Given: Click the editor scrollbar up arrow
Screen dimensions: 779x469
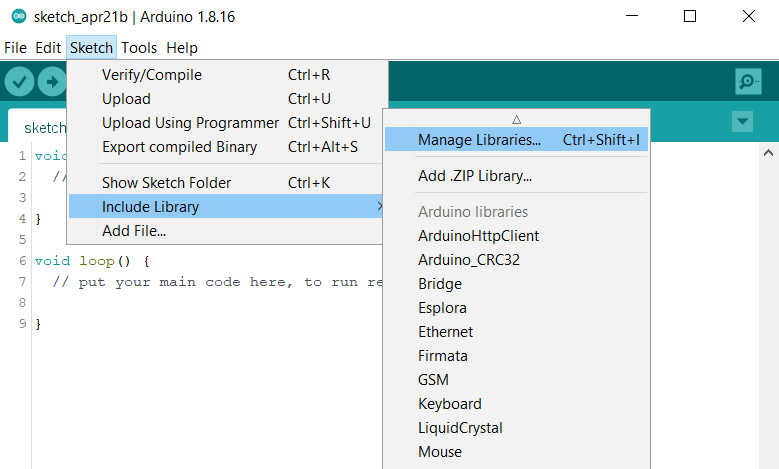Looking at the screenshot, I should pyautogui.click(x=768, y=153).
